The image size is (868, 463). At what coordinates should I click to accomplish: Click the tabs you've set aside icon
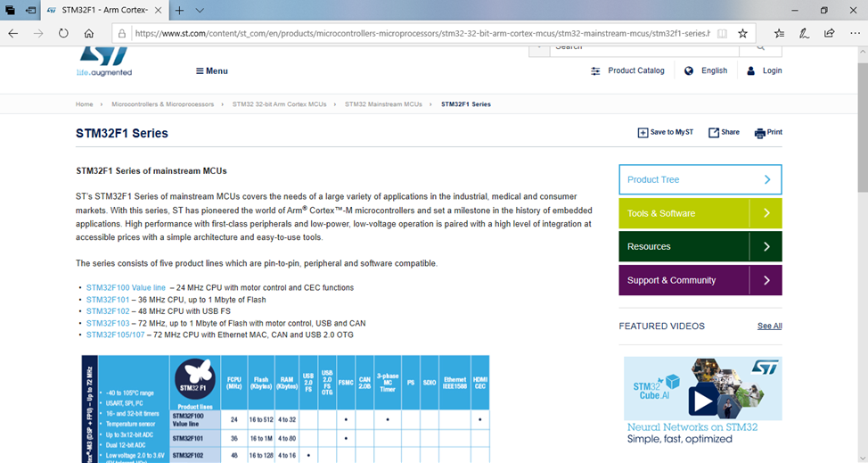pyautogui.click(x=10, y=10)
